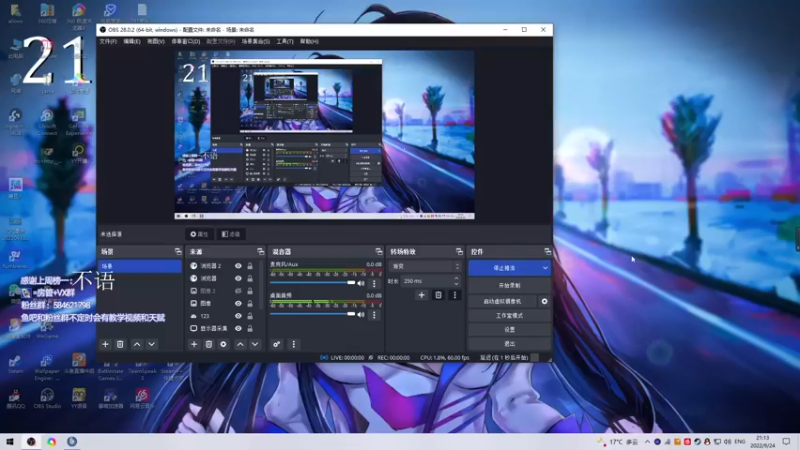Open the 工具(T) menu
The width and height of the screenshot is (800, 450).
(x=285, y=41)
